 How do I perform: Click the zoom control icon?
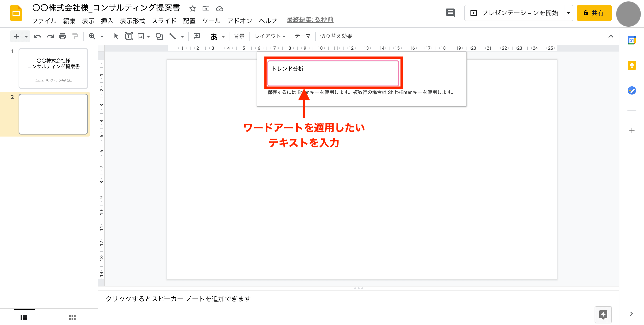(91, 36)
